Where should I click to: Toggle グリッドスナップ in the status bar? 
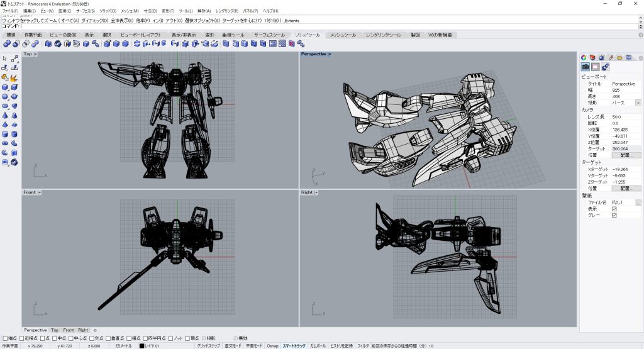(x=208, y=346)
